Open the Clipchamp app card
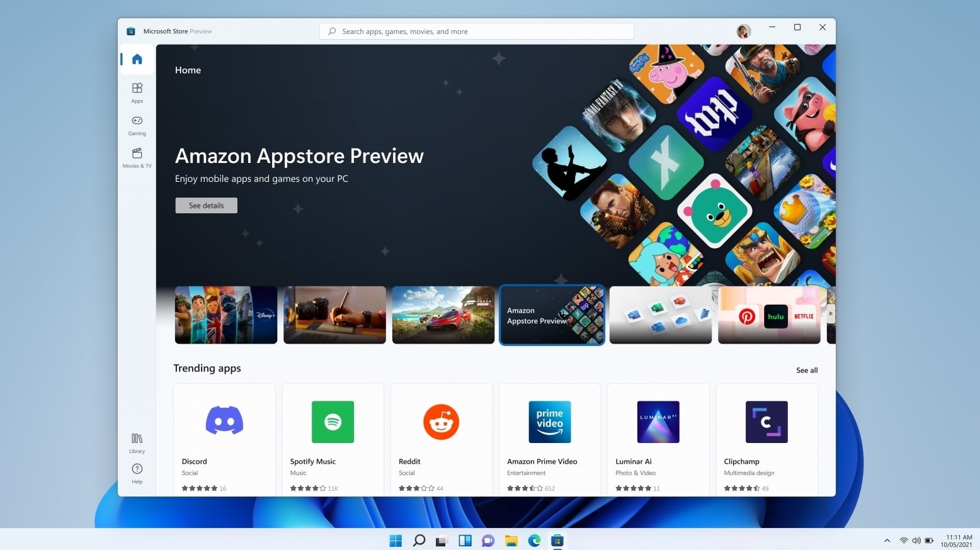 point(766,440)
